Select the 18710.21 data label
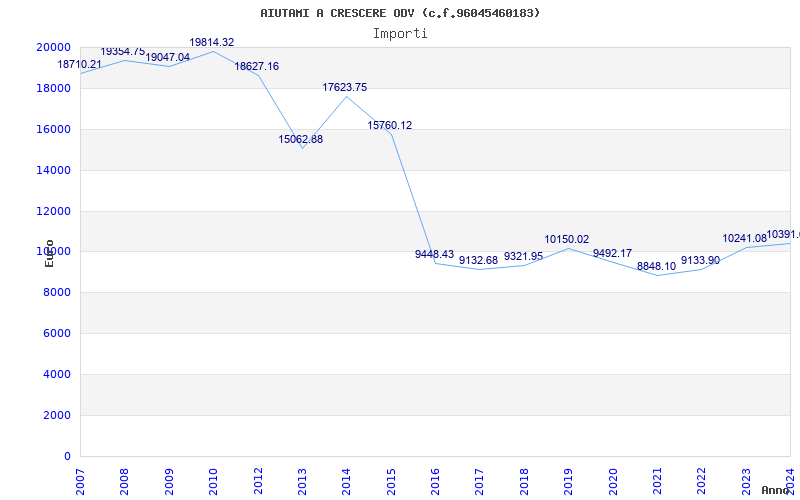800x500 pixels. [x=79, y=64]
